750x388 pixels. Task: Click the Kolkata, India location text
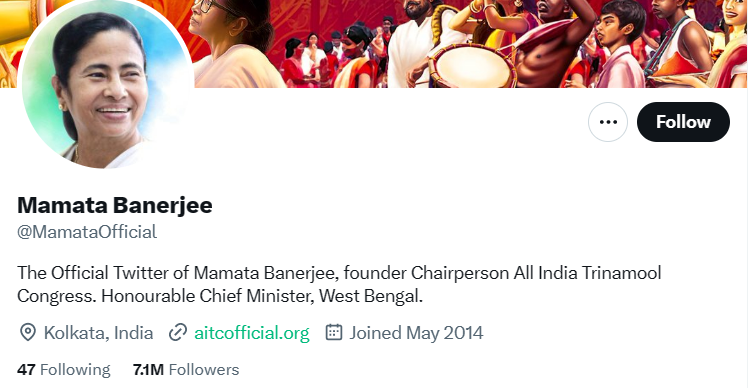[98, 333]
